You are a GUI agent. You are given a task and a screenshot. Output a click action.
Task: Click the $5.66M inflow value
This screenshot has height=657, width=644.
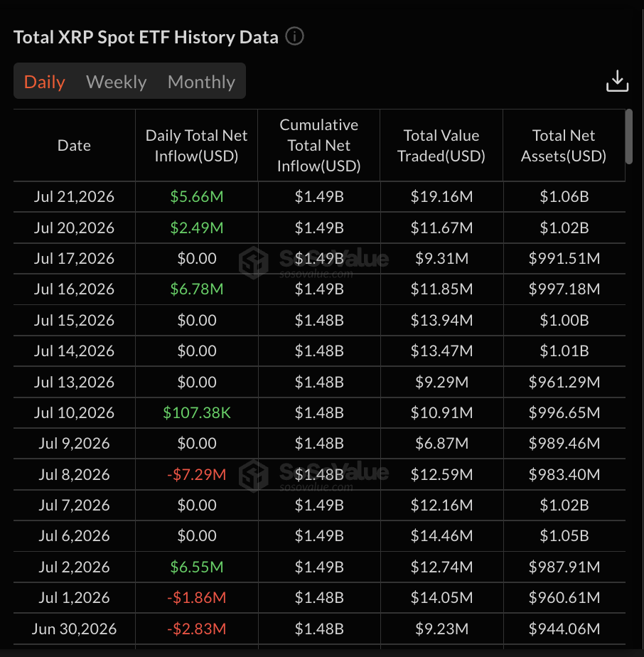[196, 196]
